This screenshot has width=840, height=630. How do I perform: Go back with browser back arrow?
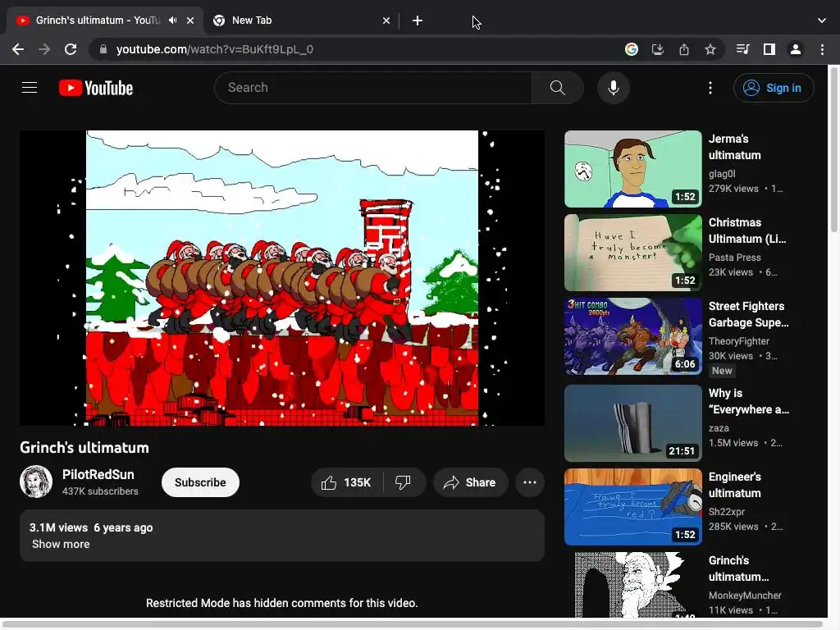point(18,49)
